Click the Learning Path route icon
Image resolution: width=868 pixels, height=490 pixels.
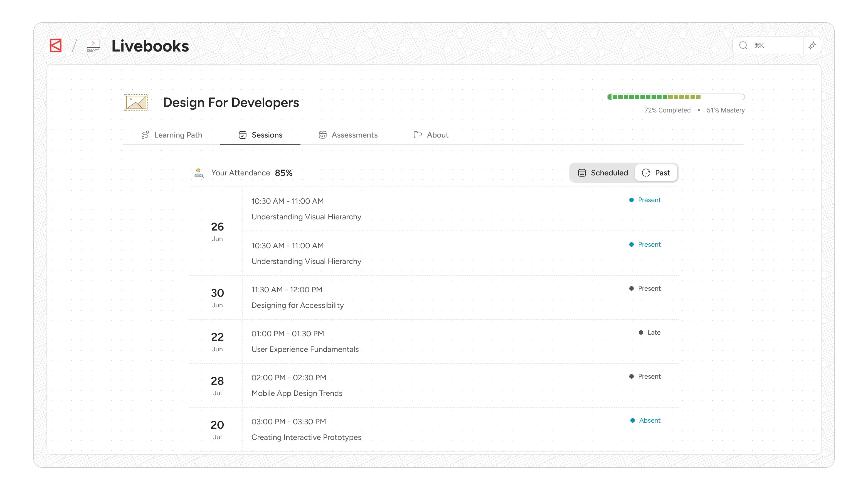click(145, 135)
